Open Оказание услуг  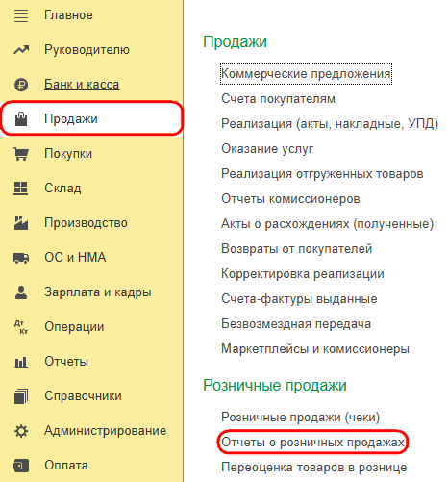267,149
